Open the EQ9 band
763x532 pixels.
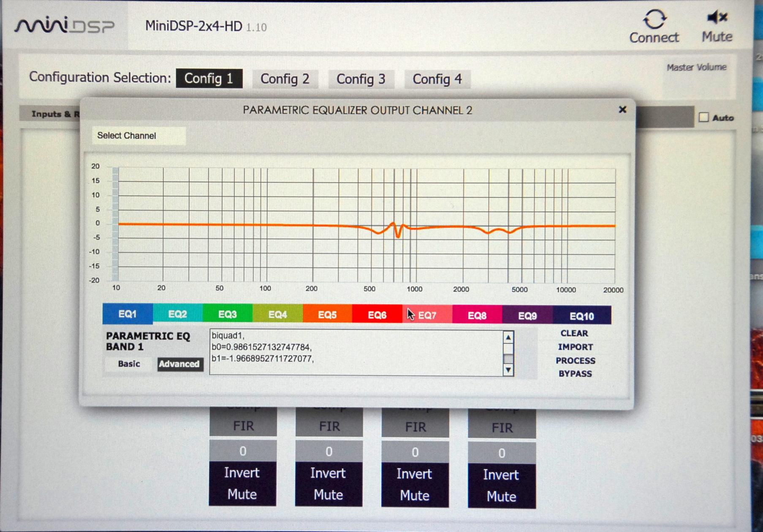tap(527, 316)
